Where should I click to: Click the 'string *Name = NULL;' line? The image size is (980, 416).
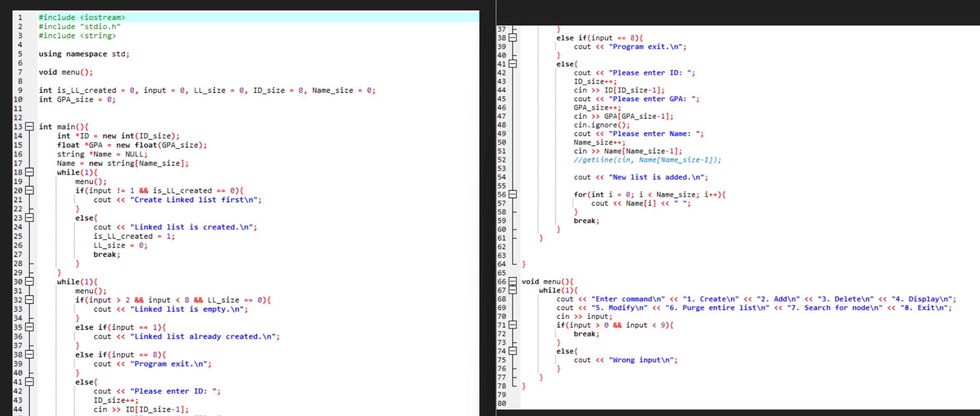pos(102,154)
